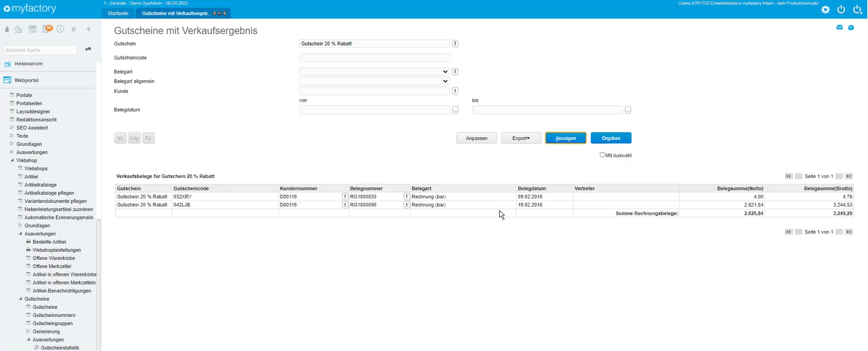Viewport: 868px width, 351px height.
Task: Click the Ressourcen module icon
Action: pyautogui.click(x=8, y=63)
